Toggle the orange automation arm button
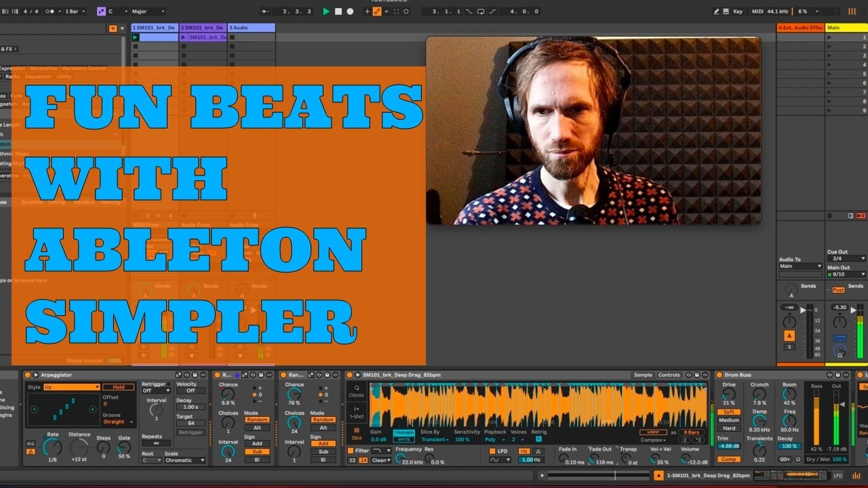 [376, 12]
